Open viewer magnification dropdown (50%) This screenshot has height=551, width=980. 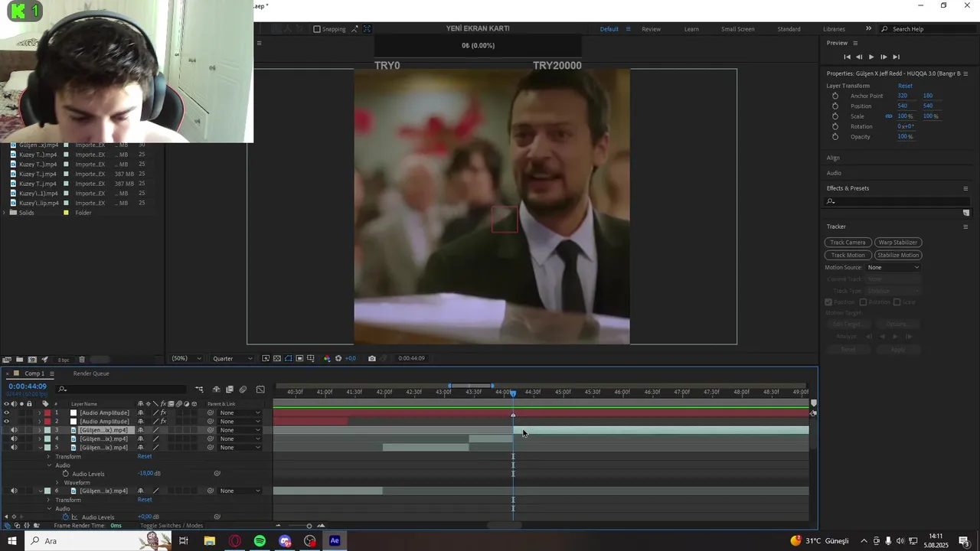187,358
